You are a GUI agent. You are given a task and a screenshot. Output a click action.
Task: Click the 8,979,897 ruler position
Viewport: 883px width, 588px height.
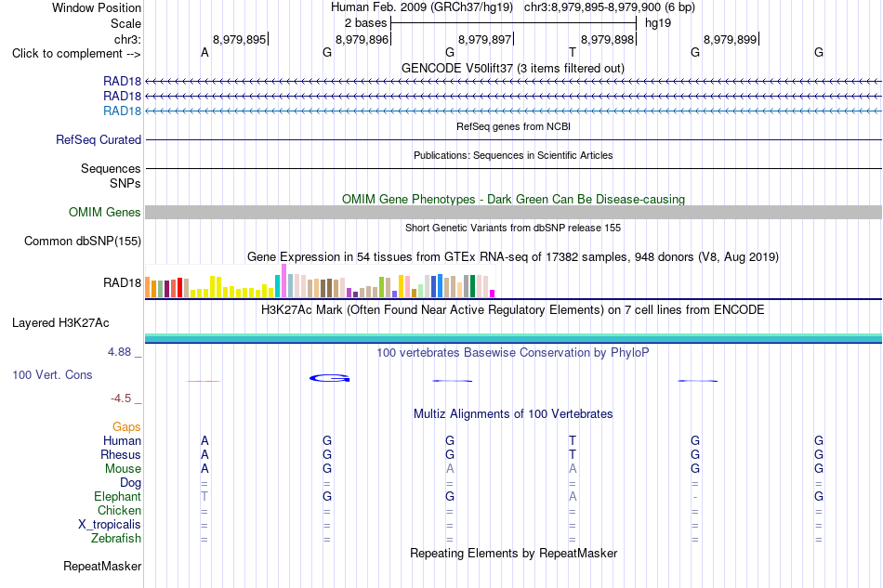coord(485,39)
